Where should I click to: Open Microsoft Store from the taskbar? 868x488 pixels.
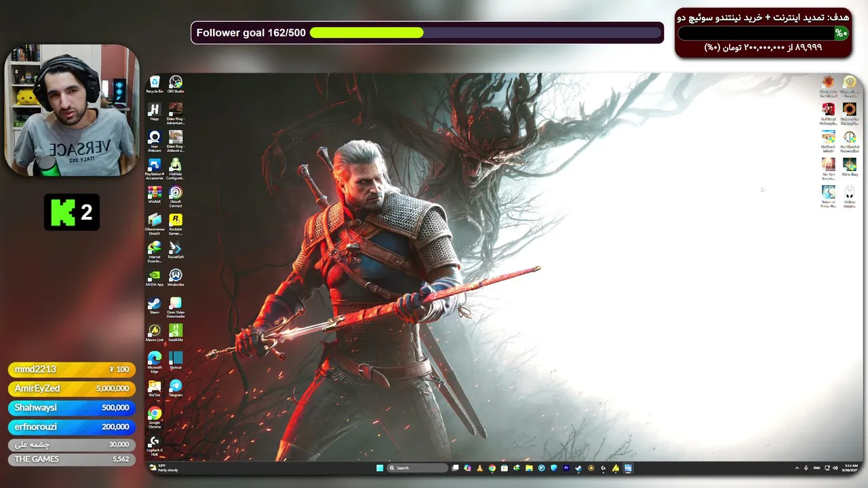(x=505, y=468)
